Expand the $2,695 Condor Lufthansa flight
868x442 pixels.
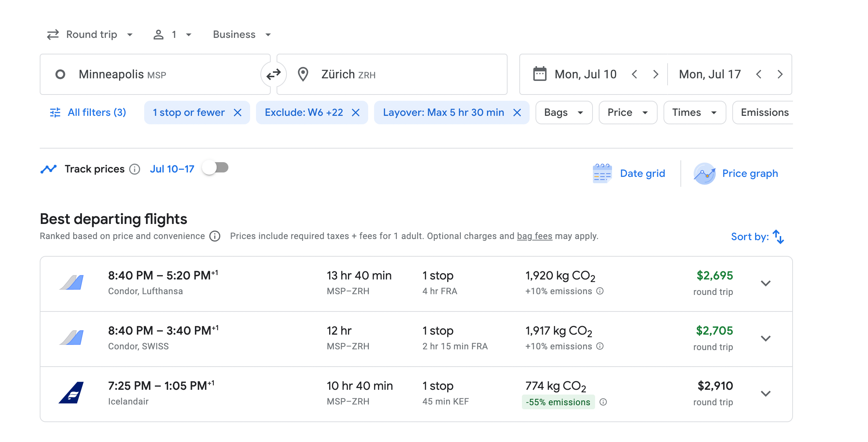click(765, 284)
